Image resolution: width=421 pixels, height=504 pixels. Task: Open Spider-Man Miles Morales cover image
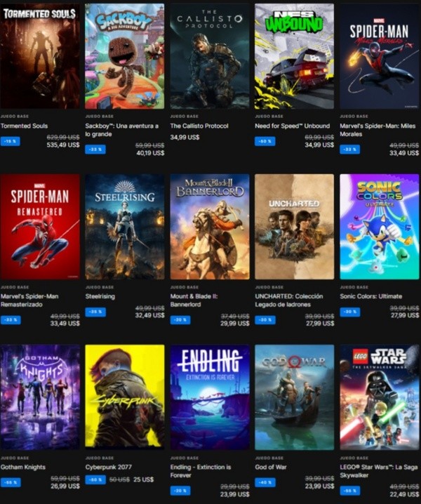[x=380, y=56]
